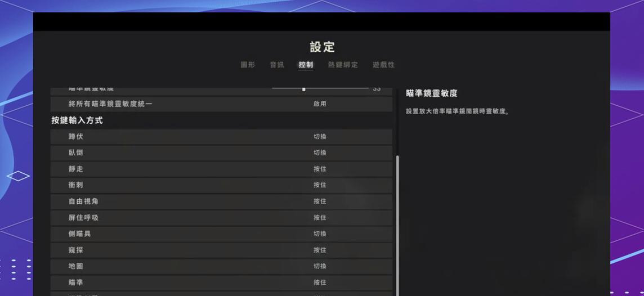Click the settings list vertical scrollbar
This screenshot has height=296, width=644.
[x=397, y=226]
